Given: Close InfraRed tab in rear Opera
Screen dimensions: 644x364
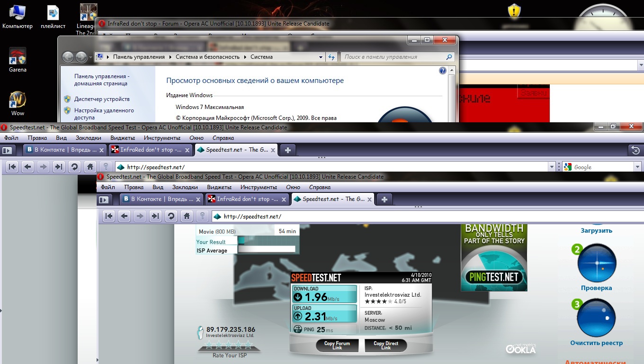Looking at the screenshot, I should coord(187,150).
